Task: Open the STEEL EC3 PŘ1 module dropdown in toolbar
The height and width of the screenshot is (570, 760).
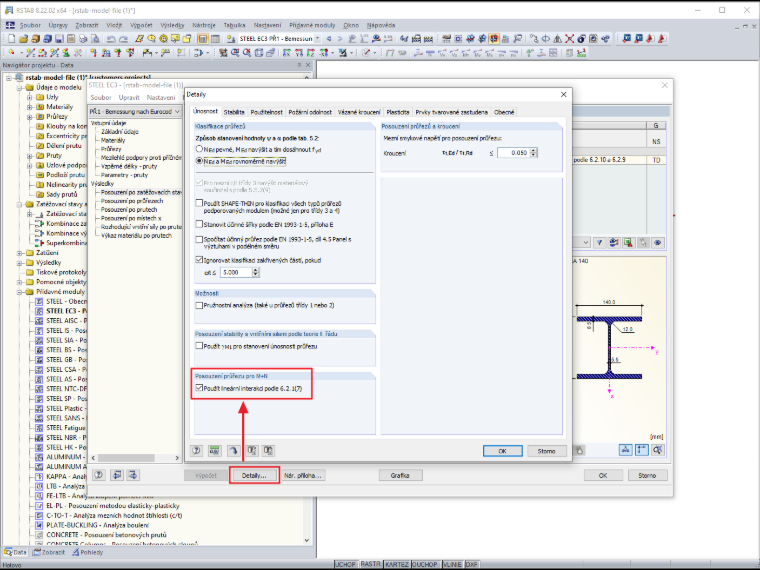Action: pyautogui.click(x=317, y=39)
